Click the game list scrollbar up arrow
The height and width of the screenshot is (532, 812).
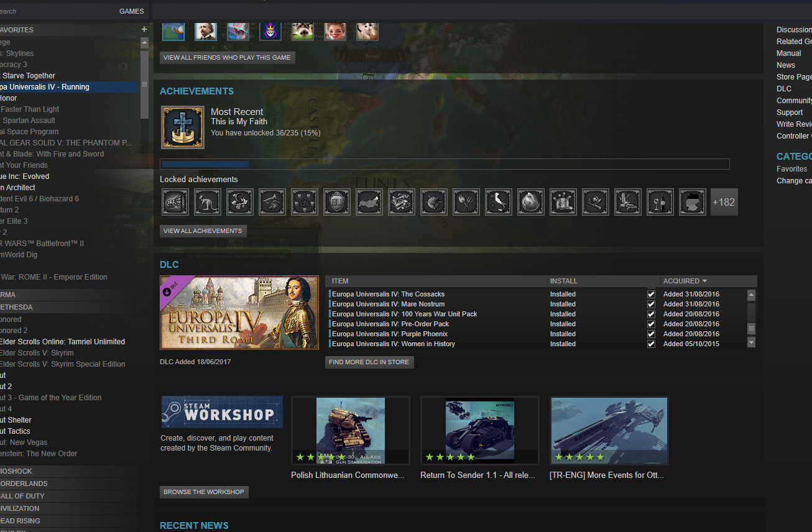[x=145, y=44]
